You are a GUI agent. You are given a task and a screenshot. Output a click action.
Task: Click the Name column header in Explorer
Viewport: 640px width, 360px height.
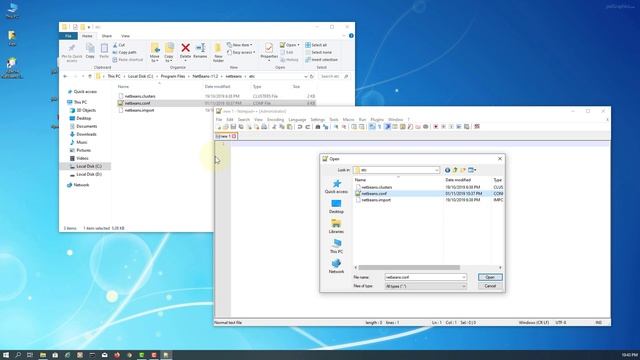click(123, 87)
